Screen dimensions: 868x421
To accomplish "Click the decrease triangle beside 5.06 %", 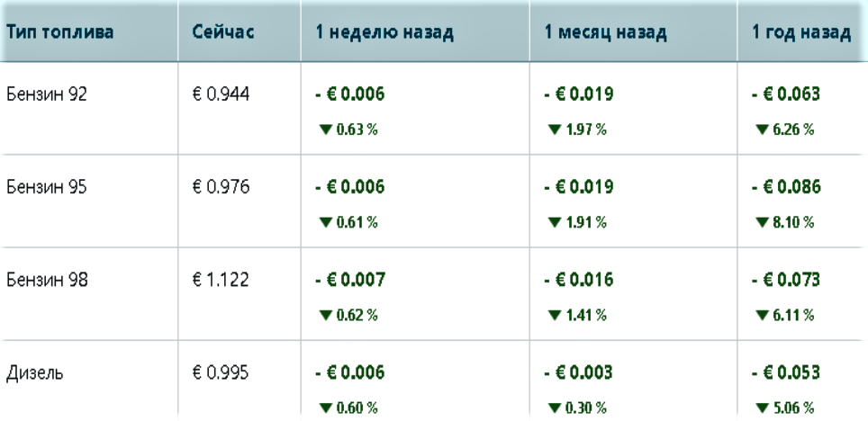I will [x=762, y=408].
